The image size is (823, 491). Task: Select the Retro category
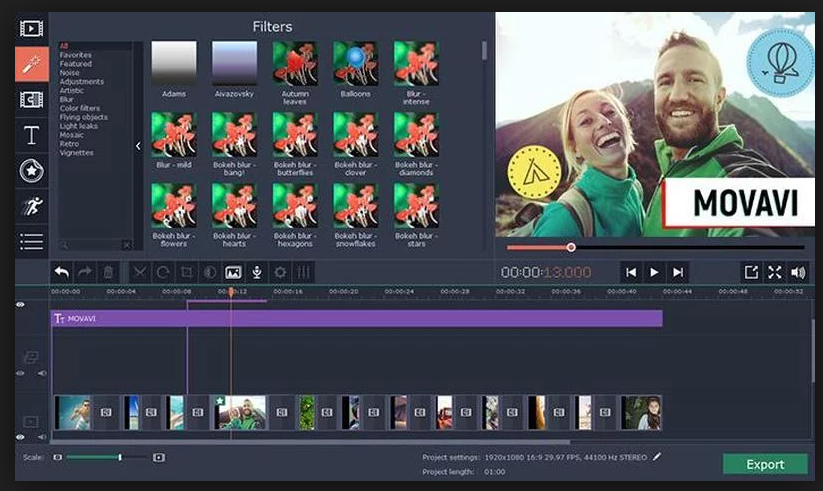pos(69,144)
